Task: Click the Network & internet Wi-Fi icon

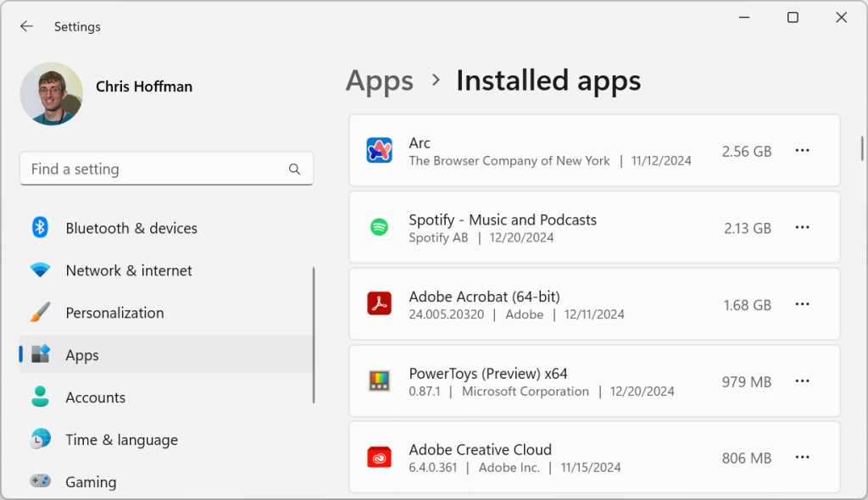Action: 40,270
